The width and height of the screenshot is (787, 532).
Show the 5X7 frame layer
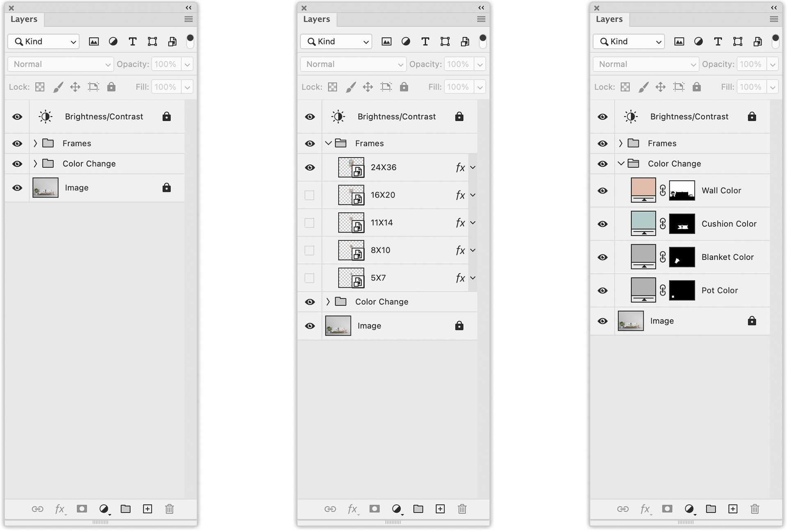(x=309, y=278)
